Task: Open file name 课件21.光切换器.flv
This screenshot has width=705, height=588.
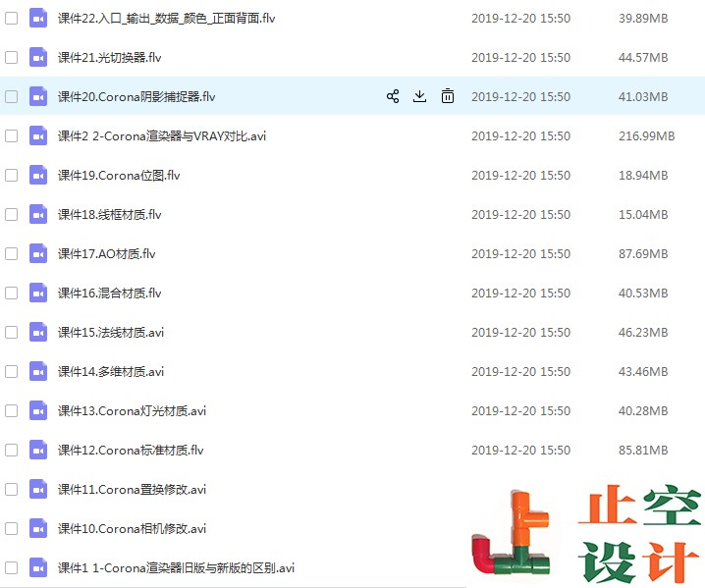Action: (x=109, y=58)
